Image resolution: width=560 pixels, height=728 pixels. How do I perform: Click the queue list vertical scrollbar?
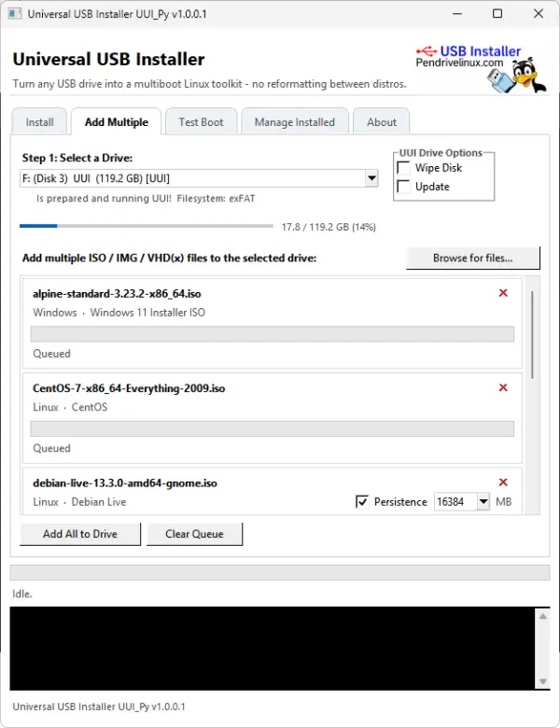coord(532,334)
